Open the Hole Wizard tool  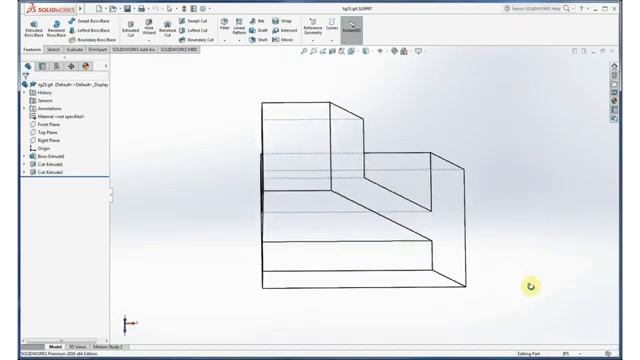coord(149,27)
